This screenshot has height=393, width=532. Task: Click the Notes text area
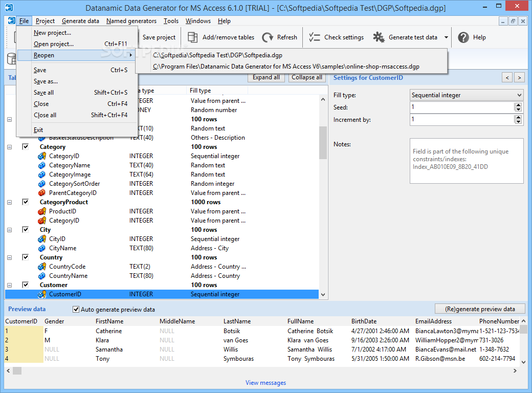467,161
